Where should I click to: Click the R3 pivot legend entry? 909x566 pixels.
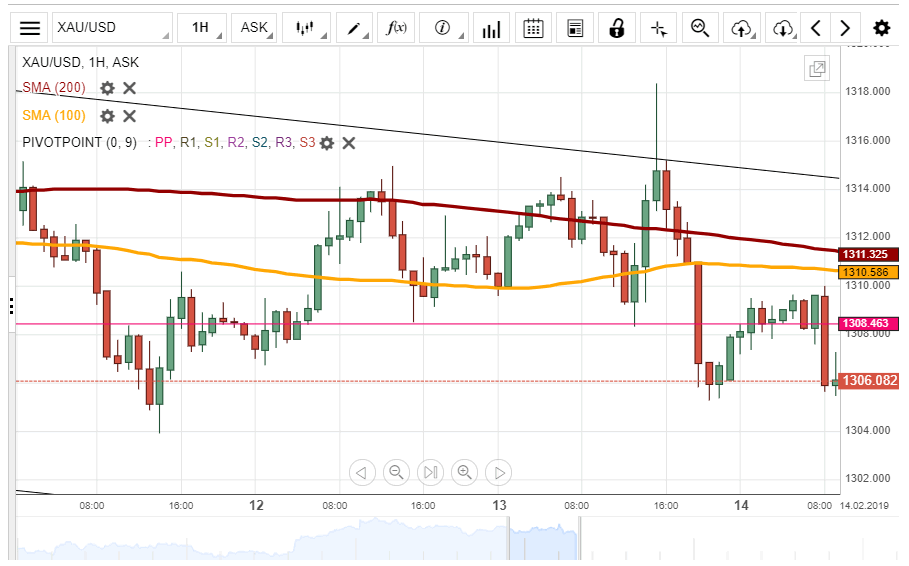(283, 143)
